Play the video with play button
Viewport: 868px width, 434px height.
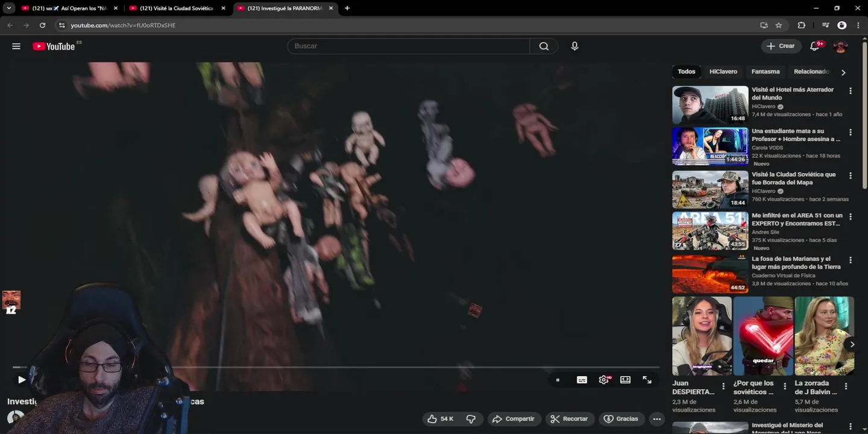click(x=22, y=380)
